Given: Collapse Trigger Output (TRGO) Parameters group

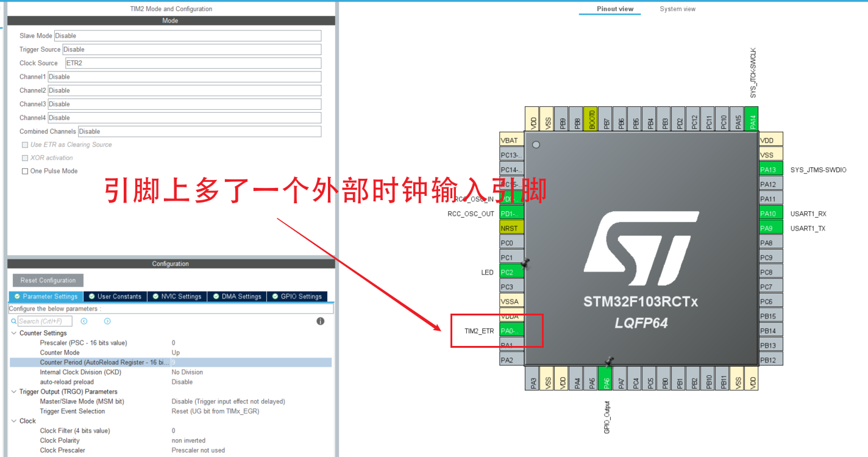Looking at the screenshot, I should pyautogui.click(x=14, y=392).
